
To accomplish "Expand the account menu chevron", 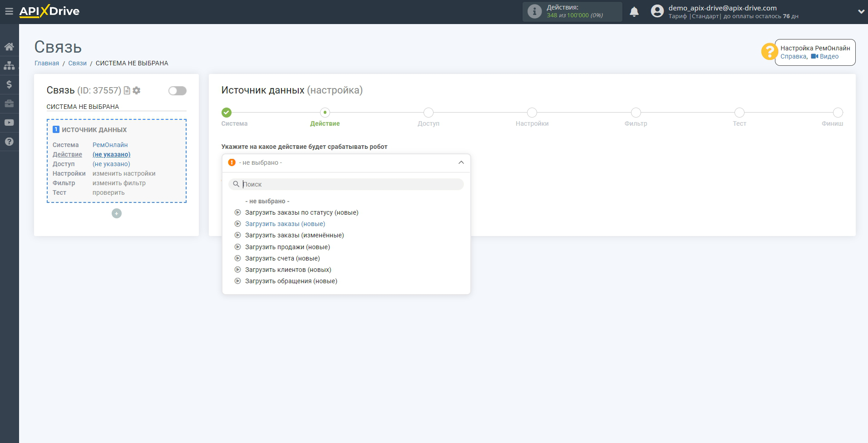I will tap(861, 12).
